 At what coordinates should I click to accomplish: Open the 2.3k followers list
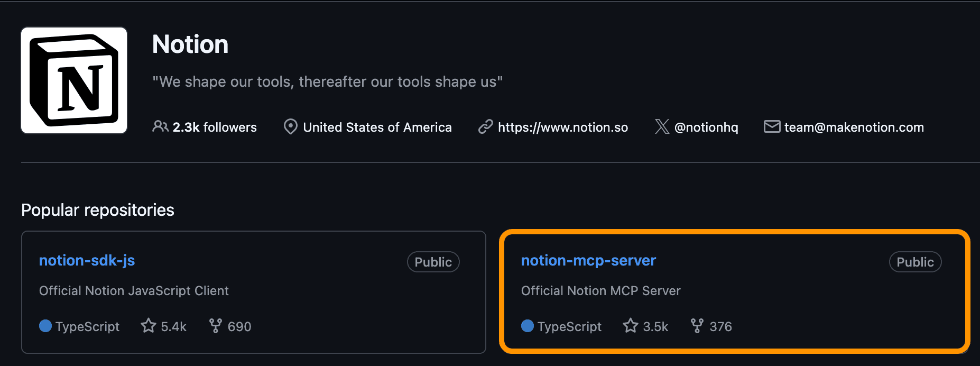click(214, 127)
